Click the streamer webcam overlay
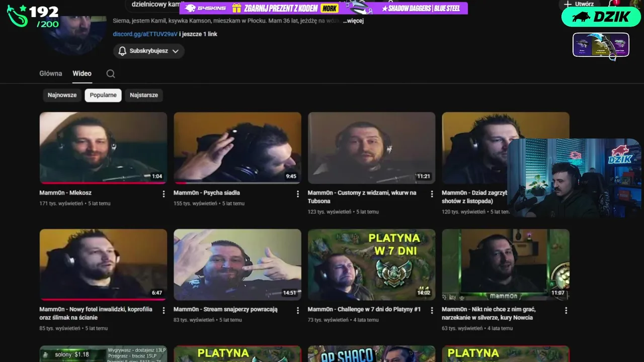This screenshot has width=644, height=362. click(574, 177)
